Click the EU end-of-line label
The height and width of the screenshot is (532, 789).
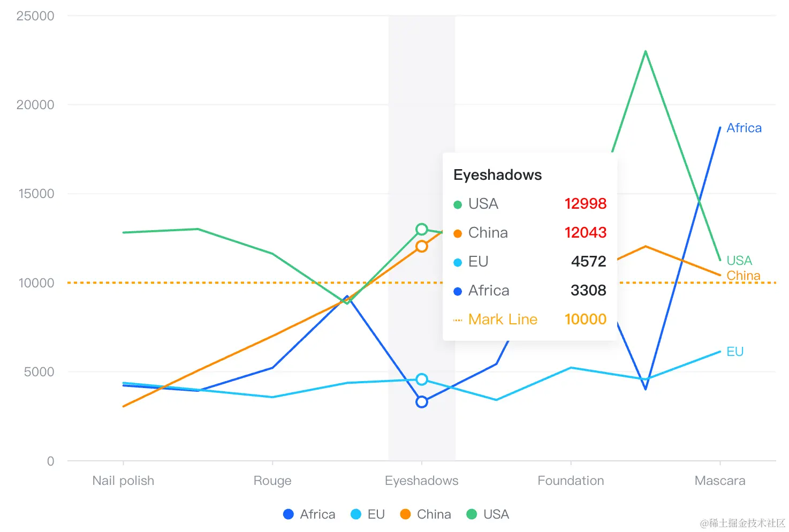735,352
